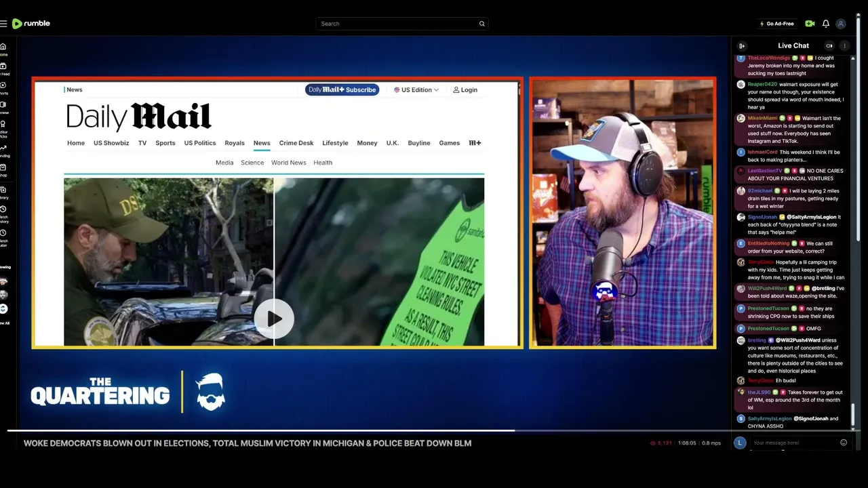Open the Royals menu item
The height and width of the screenshot is (488, 868).
tap(235, 143)
